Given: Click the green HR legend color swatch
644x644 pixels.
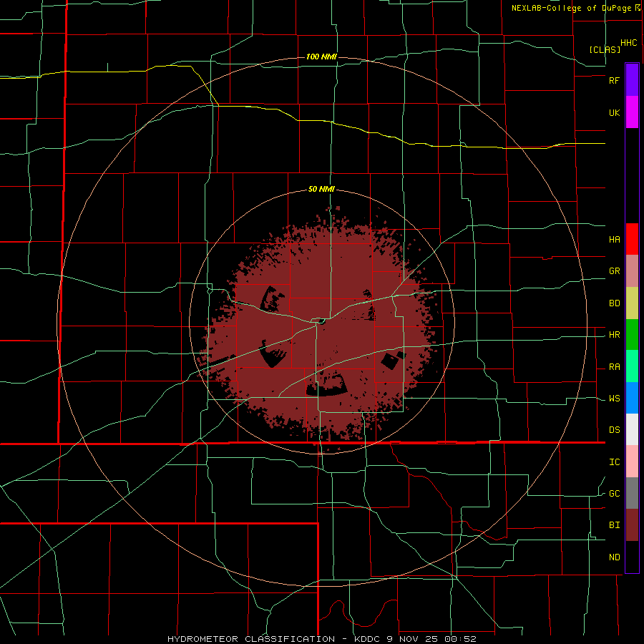Looking at the screenshot, I should (x=632, y=335).
